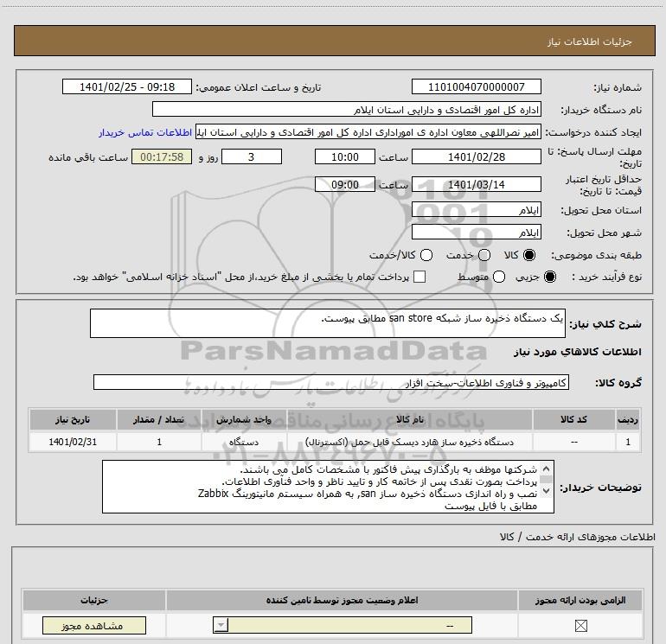This screenshot has width=666, height=644.
Task: Click the جزئیات اطلاعات نیاز title bar
Action: (335, 41)
